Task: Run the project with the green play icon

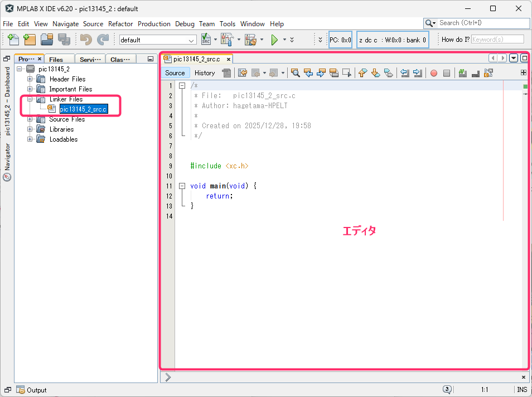Action: click(274, 40)
